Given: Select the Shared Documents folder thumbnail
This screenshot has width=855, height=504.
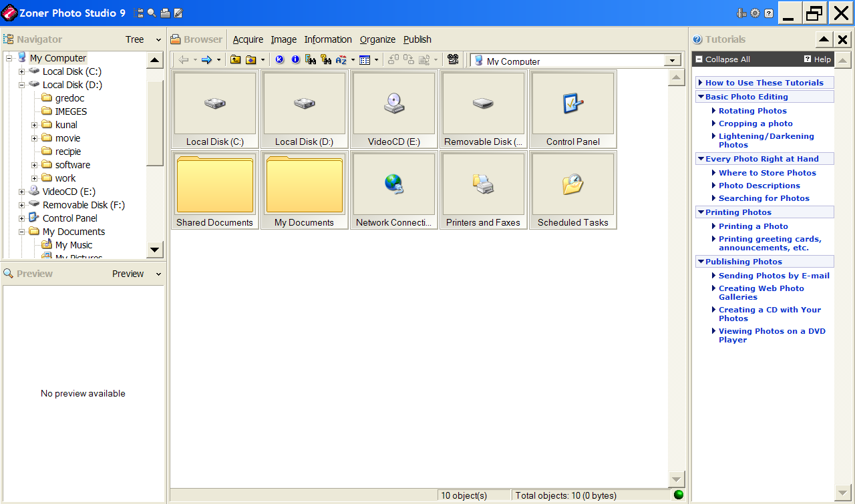Looking at the screenshot, I should click(215, 190).
